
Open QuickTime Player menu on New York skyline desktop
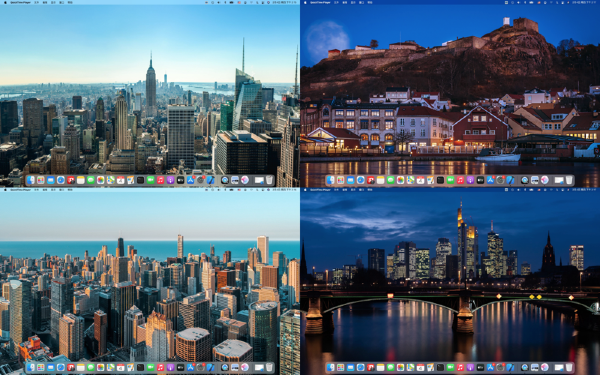[x=20, y=2]
